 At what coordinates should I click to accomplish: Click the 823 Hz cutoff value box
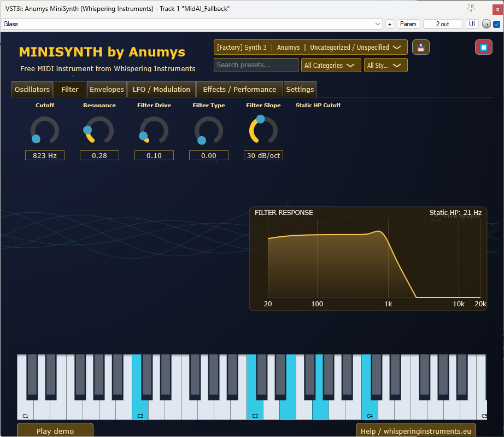pyautogui.click(x=45, y=155)
